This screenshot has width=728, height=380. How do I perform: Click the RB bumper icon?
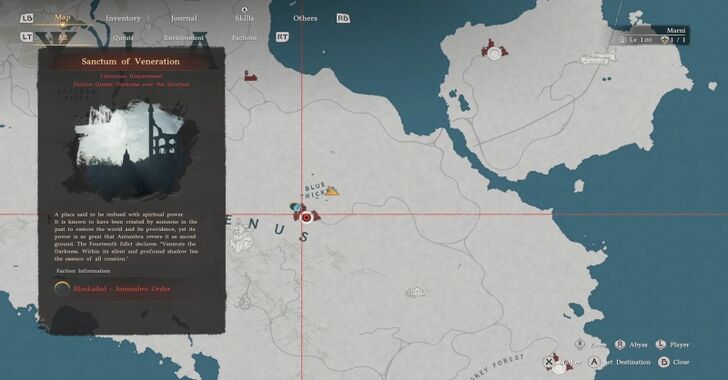click(343, 18)
